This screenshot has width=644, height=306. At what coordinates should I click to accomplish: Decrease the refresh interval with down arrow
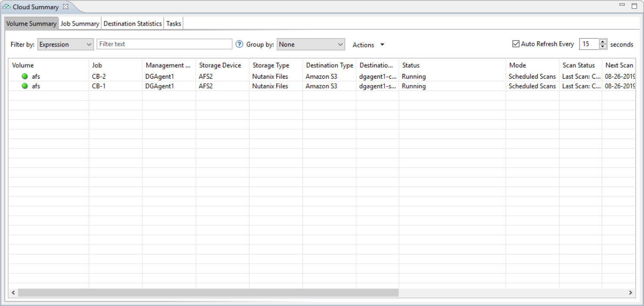tap(603, 47)
